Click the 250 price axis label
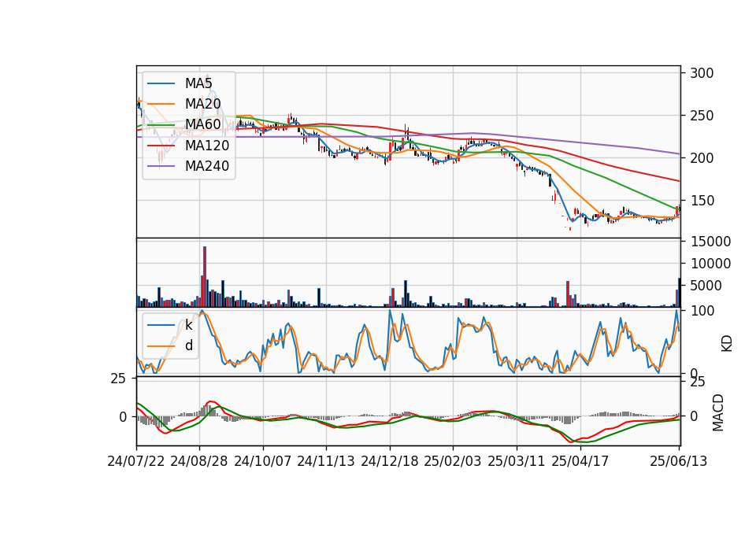Screen dimensions: 756x543 702,116
